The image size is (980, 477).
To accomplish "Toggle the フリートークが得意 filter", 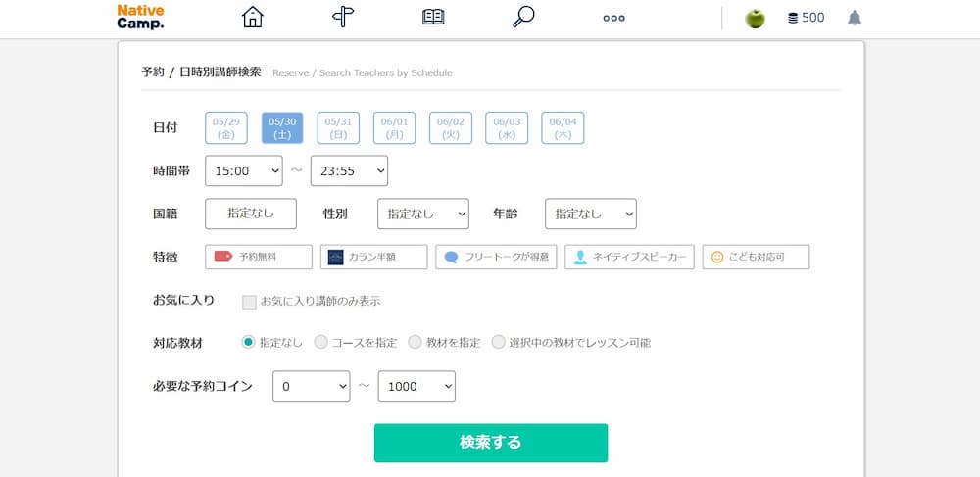I will tap(496, 257).
